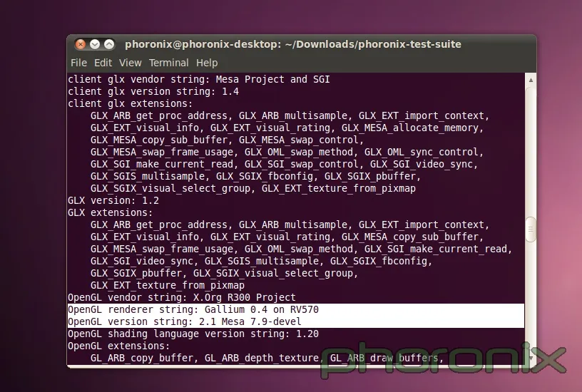This screenshot has width=582, height=392.
Task: Click the 'GLX_SGIX_pbuffer, GLX_SGIX_visual_select_group' line
Action: (224, 273)
